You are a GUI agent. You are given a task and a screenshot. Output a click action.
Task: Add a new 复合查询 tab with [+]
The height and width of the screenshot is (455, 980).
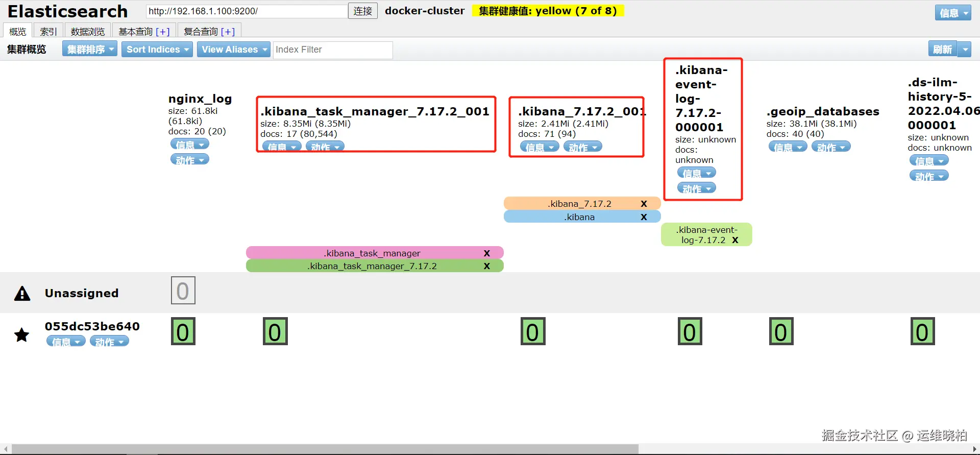[x=228, y=32]
